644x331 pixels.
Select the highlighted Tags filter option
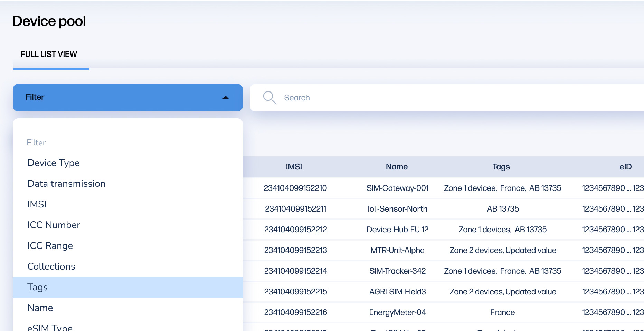(x=38, y=287)
